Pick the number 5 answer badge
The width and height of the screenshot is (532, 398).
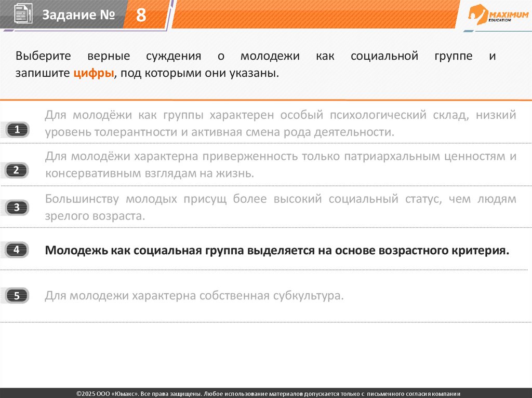click(17, 296)
